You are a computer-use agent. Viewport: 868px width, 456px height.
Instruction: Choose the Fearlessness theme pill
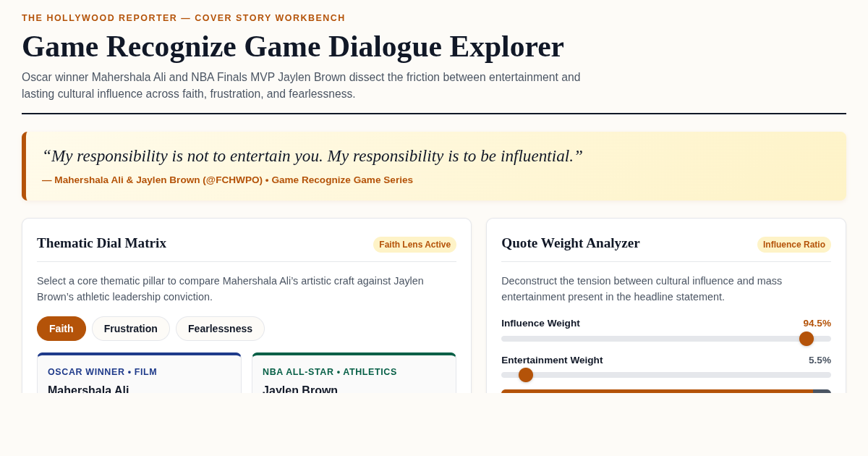point(220,329)
